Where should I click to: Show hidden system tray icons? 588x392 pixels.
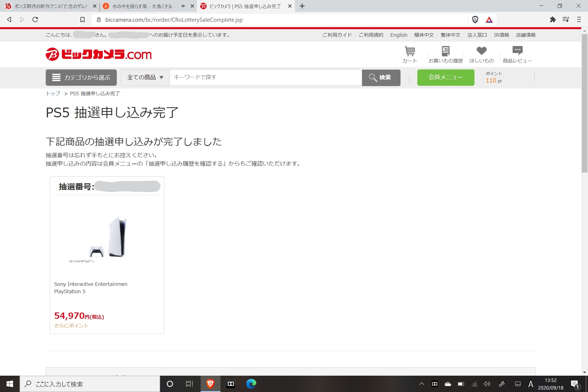pos(421,384)
